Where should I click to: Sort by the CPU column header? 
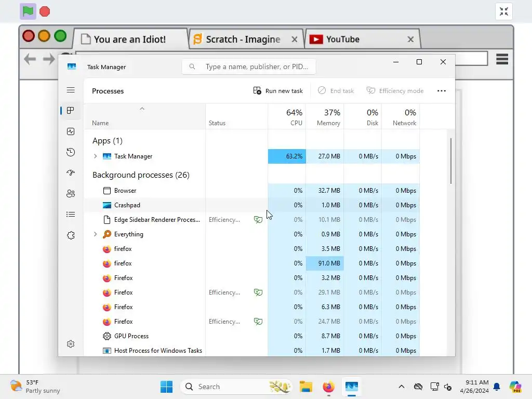(287, 117)
